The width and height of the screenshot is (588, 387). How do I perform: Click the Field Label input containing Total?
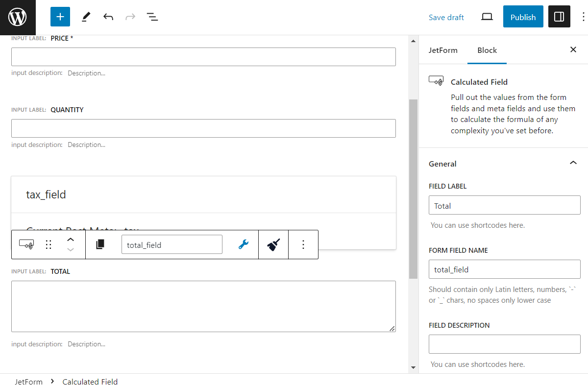pyautogui.click(x=504, y=205)
